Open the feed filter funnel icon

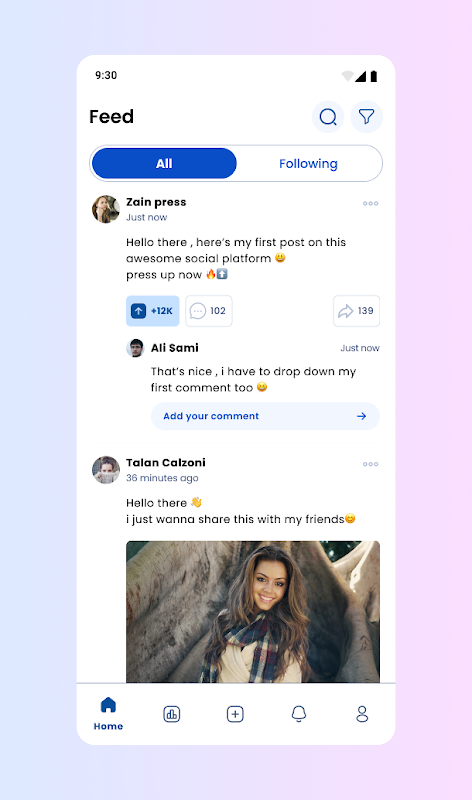[x=366, y=117]
